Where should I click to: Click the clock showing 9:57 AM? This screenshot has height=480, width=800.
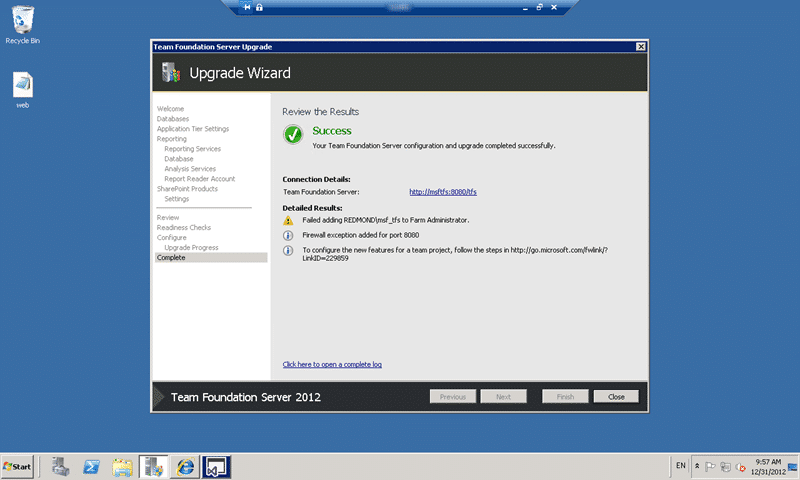click(x=768, y=466)
